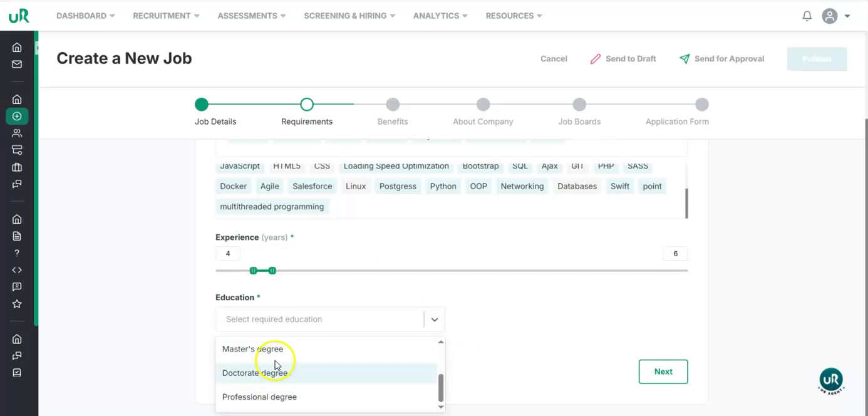Click the mail envelope icon in sidebar
The width and height of the screenshot is (868, 416).
coord(17,65)
